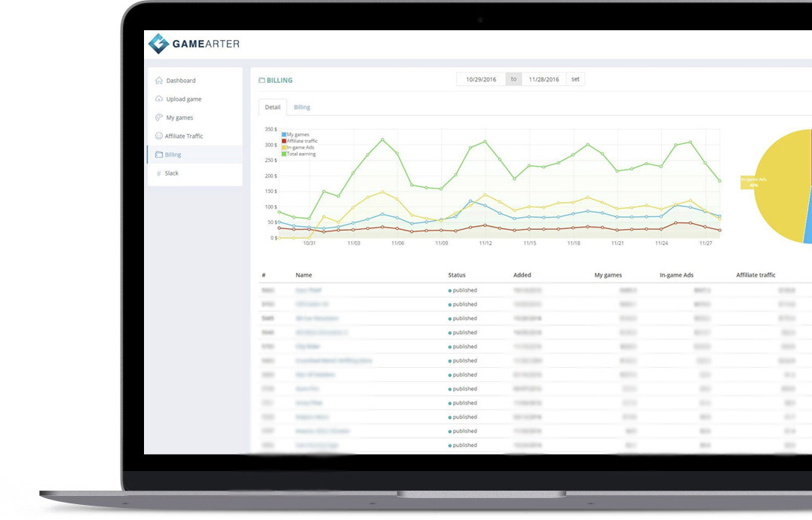Click the folder icon beside the BILLING heading
This screenshot has height=520, width=812.
tap(262, 80)
